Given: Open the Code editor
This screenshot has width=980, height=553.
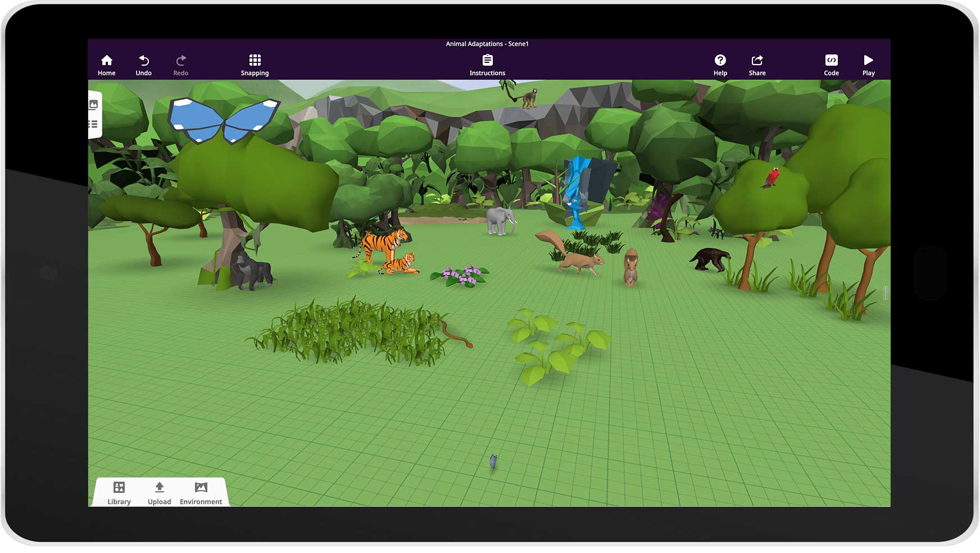Looking at the screenshot, I should [831, 65].
